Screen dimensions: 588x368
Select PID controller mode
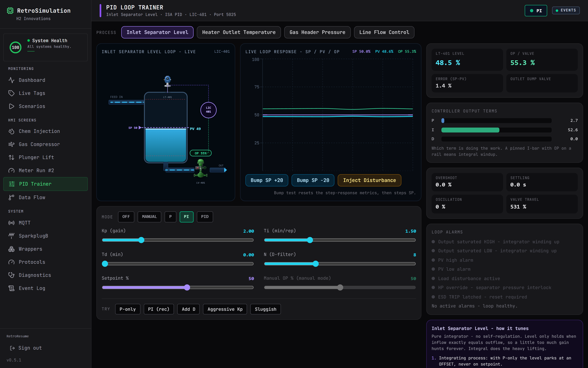coord(205,217)
